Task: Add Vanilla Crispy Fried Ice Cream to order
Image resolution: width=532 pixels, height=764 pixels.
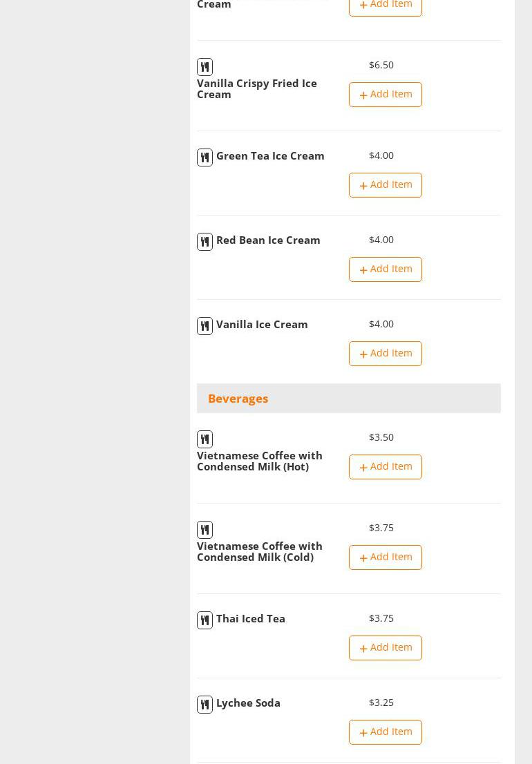Action: point(385,95)
